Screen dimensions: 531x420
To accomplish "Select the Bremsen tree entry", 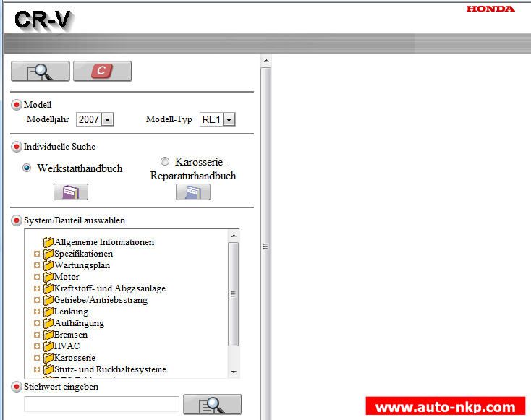I will click(71, 335).
